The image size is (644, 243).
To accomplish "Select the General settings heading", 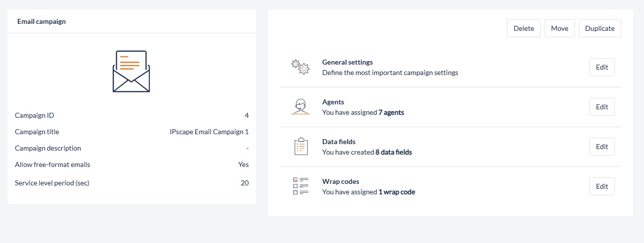I will tap(347, 62).
